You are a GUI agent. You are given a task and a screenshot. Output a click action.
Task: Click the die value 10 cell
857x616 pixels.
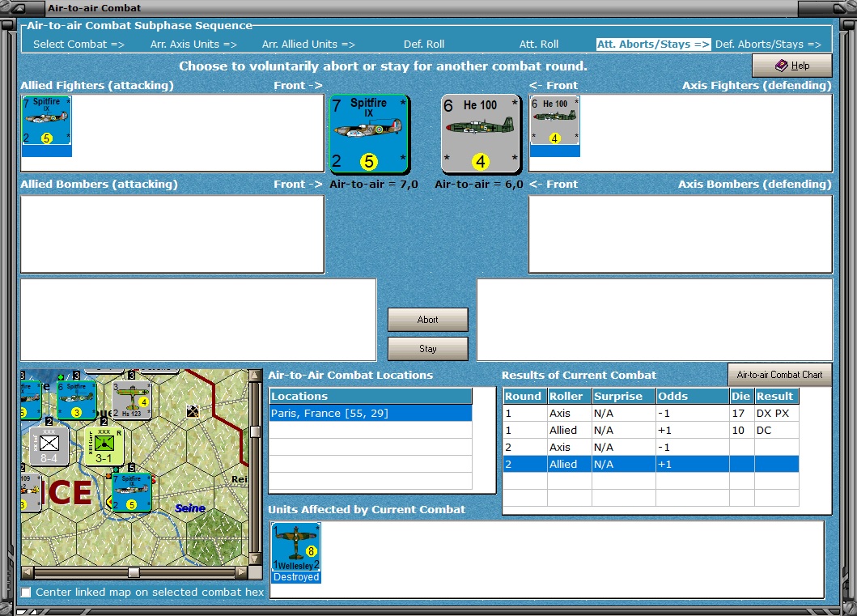coord(741,430)
